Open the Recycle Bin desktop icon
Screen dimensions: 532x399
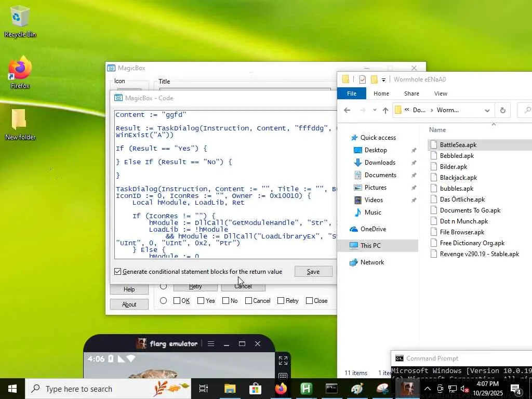pyautogui.click(x=20, y=21)
